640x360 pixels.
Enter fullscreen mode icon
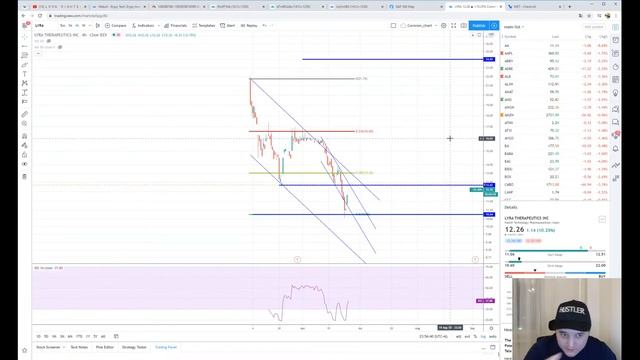453,25
